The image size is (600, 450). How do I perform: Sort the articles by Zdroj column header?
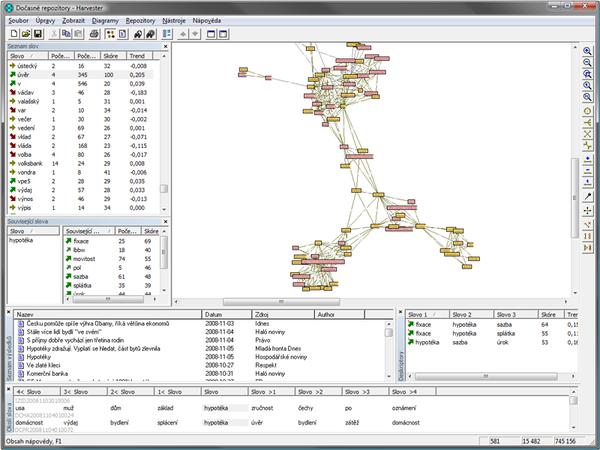click(x=283, y=315)
